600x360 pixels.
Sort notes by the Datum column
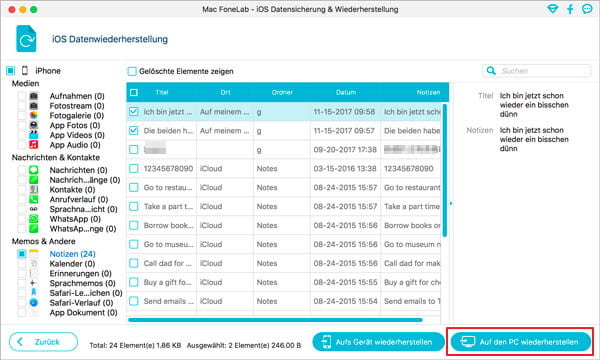point(346,92)
